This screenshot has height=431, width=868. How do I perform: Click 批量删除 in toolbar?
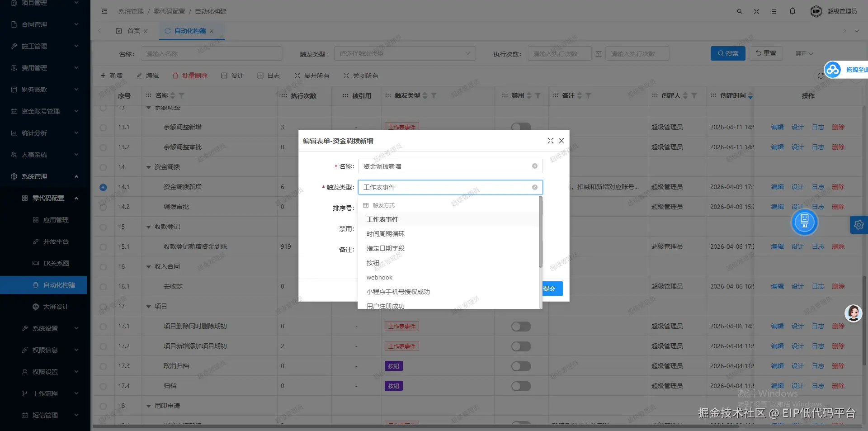pos(190,76)
